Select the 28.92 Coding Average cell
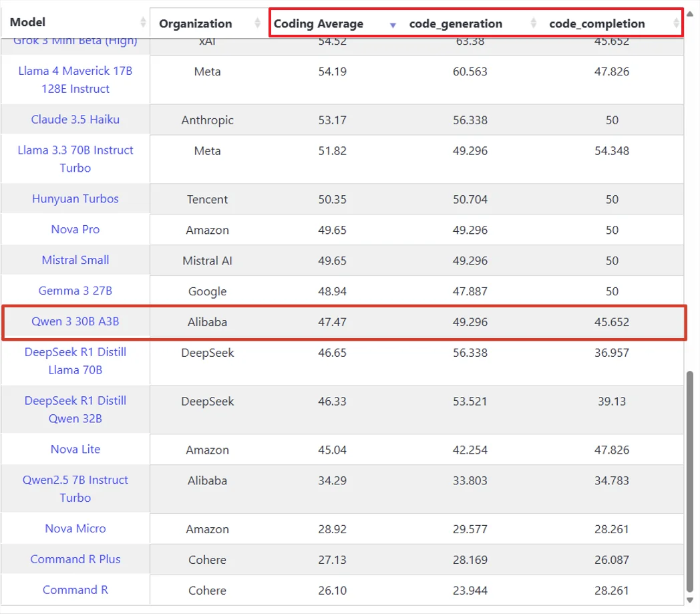Screen dimensions: 700x614 (333, 529)
